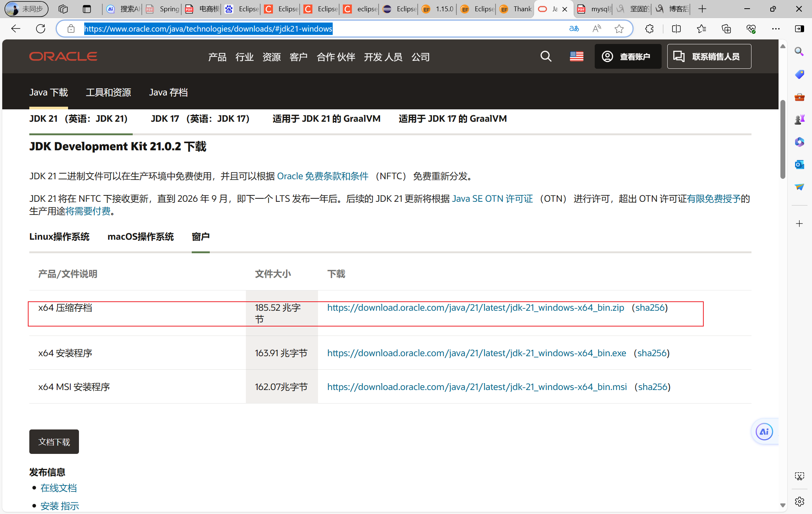Screen dimensions: 812x514
Task: Expand 开发 人员 navigation menu
Action: pyautogui.click(x=383, y=57)
